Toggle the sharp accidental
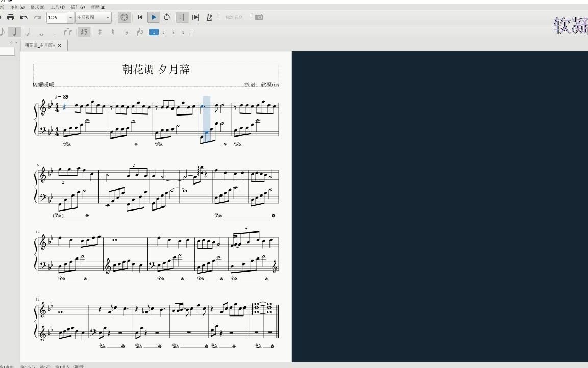This screenshot has width=588, height=368. (100, 32)
